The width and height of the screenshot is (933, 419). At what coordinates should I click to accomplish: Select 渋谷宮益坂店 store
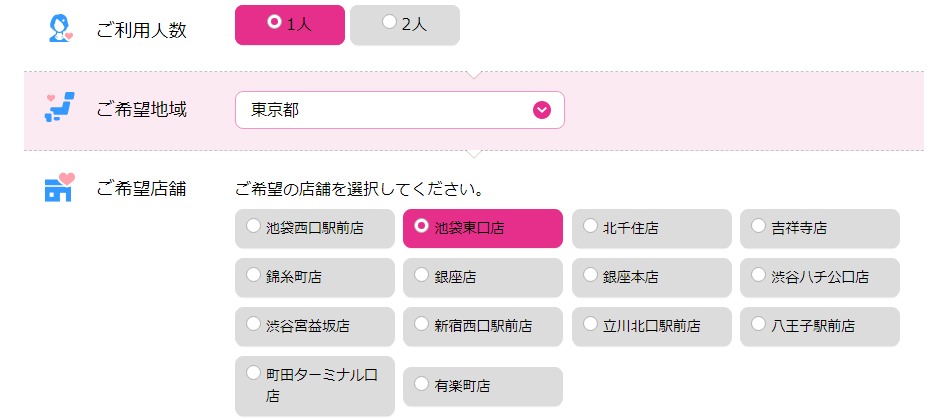315,327
